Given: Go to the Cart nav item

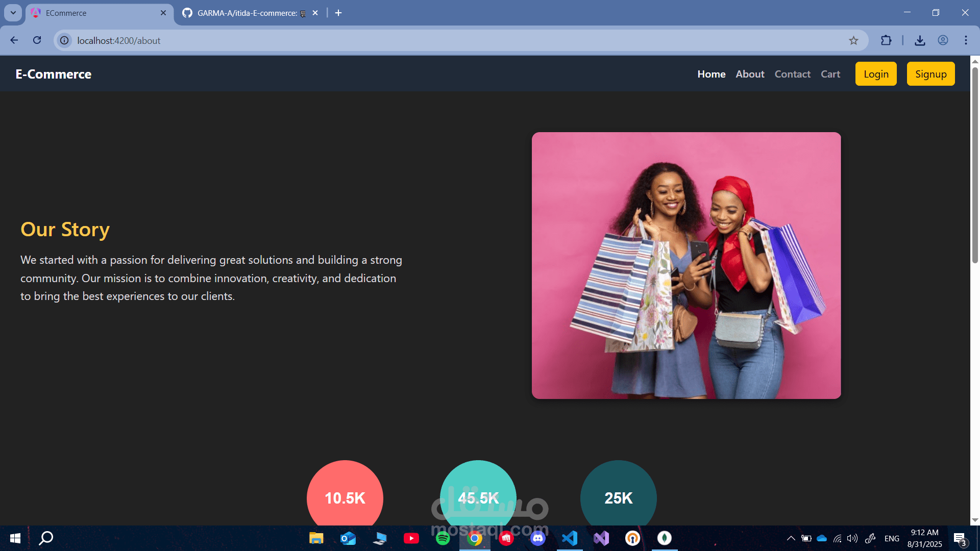Looking at the screenshot, I should [x=830, y=74].
